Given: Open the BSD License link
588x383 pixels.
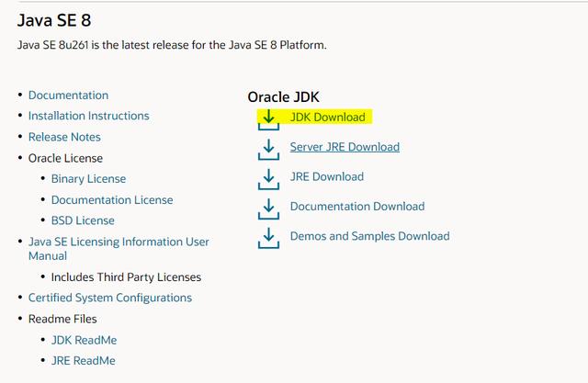Looking at the screenshot, I should 83,220.
